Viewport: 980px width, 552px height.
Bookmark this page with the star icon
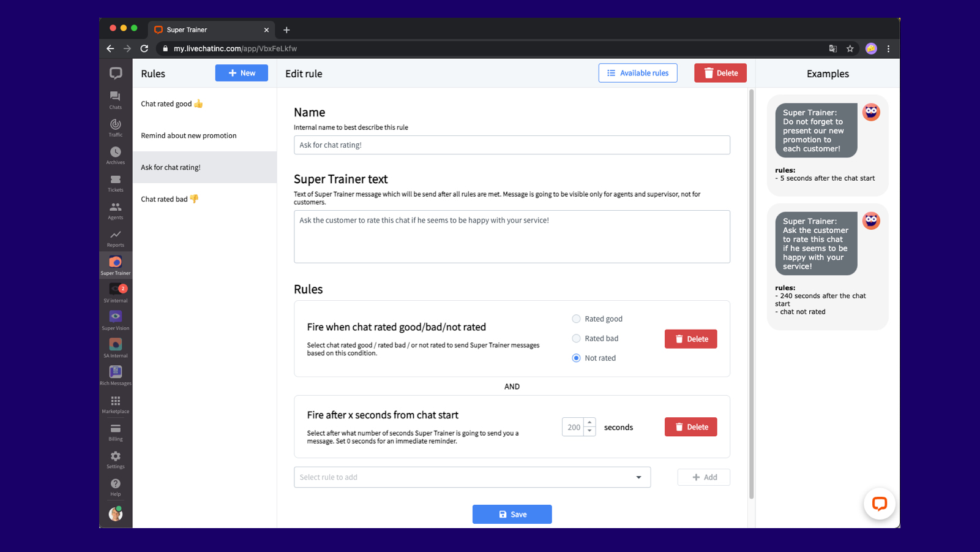click(x=850, y=48)
